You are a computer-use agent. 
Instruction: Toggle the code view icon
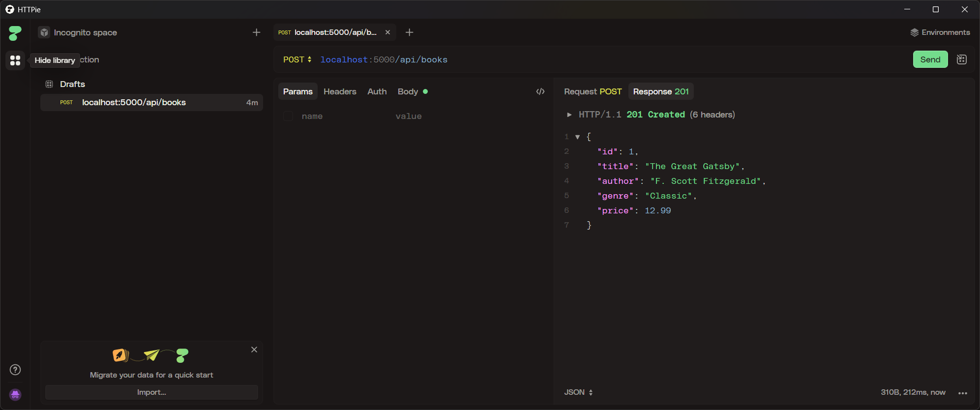[540, 91]
